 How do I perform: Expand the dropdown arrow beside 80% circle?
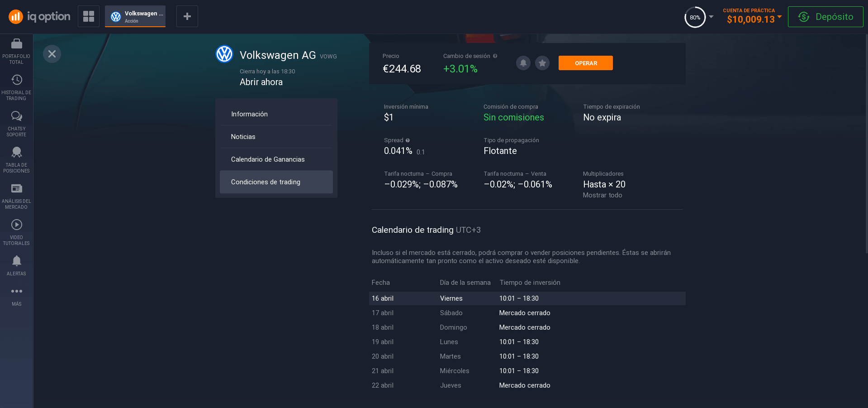[711, 17]
